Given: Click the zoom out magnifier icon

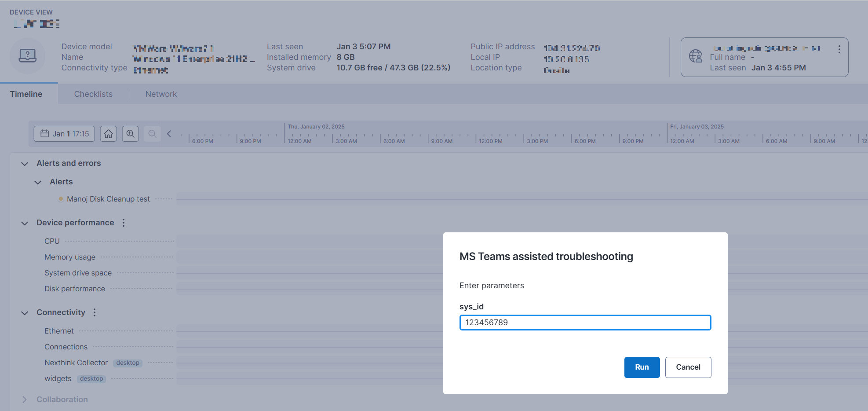Looking at the screenshot, I should (x=152, y=134).
